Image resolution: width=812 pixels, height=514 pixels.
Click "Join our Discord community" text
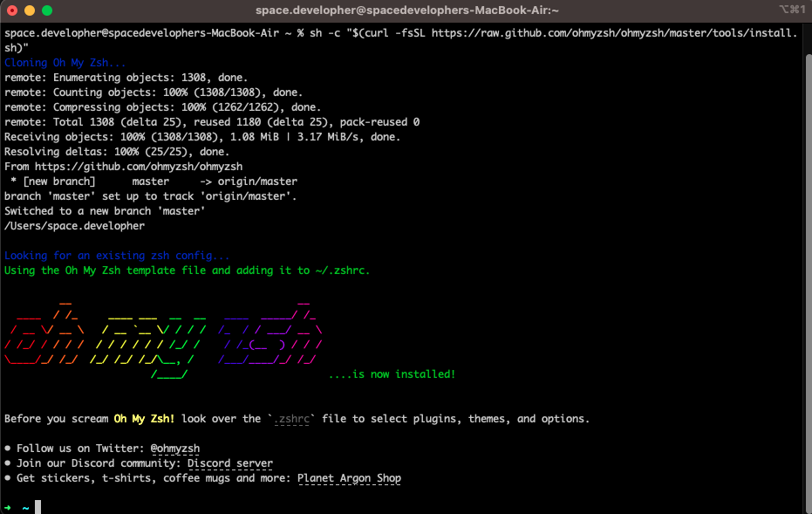tap(99, 463)
